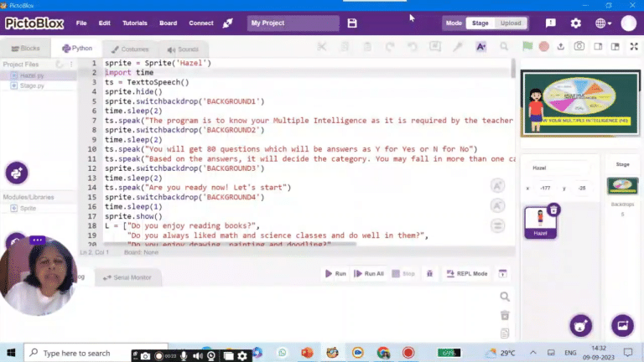Viewport: 644px width, 362px height.
Task: Open PictoBlox settings gear
Action: (576, 23)
